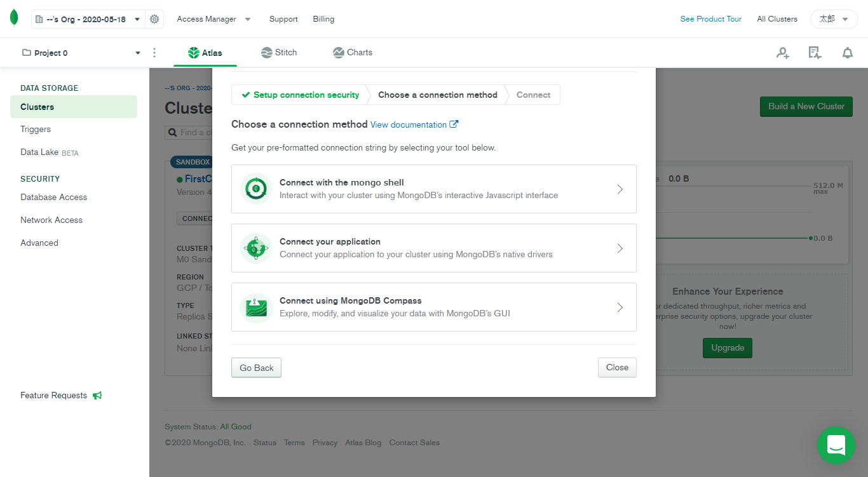Screen dimensions: 868x477
Task: Open the Privacy footer link
Action: 325,443
